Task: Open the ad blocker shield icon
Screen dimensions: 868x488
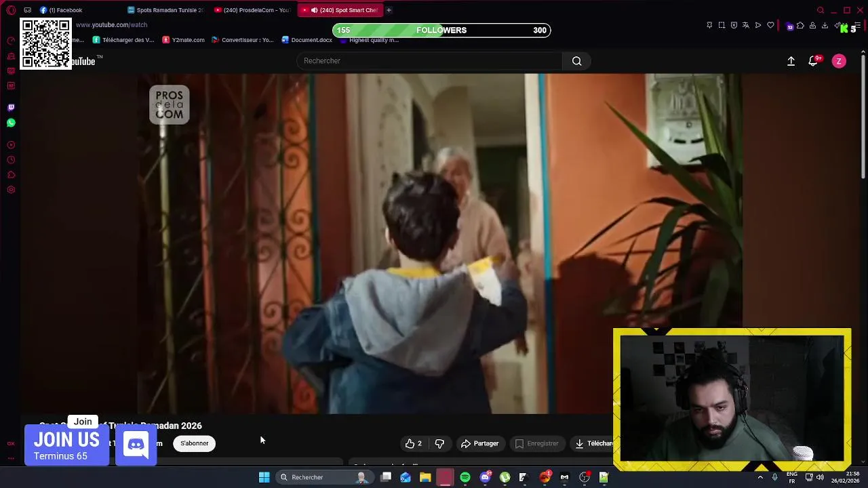Action: point(734,25)
